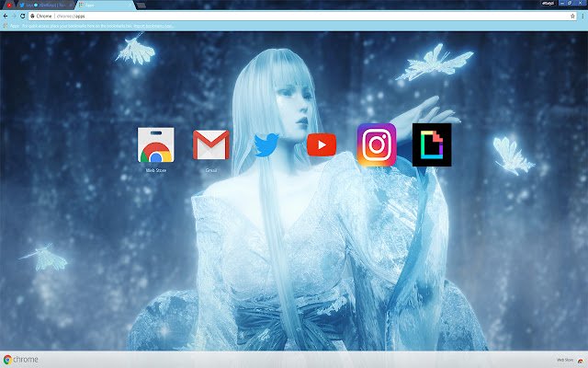Open Web Store link in footer
This screenshot has height=368, width=588.
point(571,360)
